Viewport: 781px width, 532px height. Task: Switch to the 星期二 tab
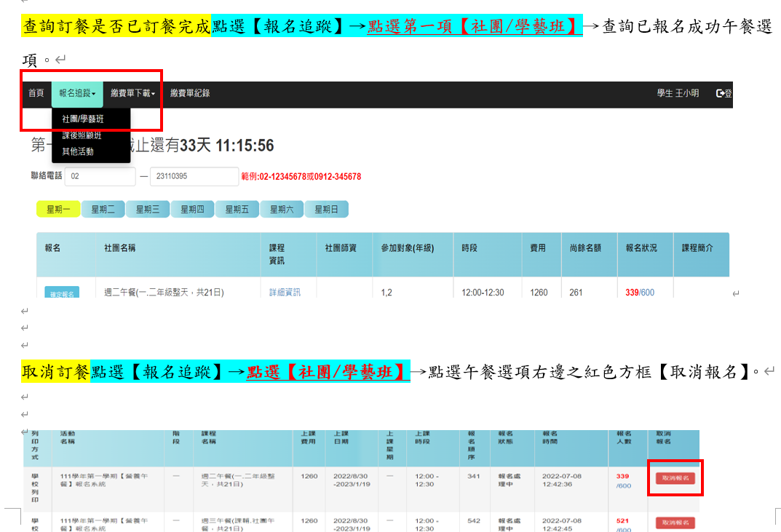click(103, 210)
